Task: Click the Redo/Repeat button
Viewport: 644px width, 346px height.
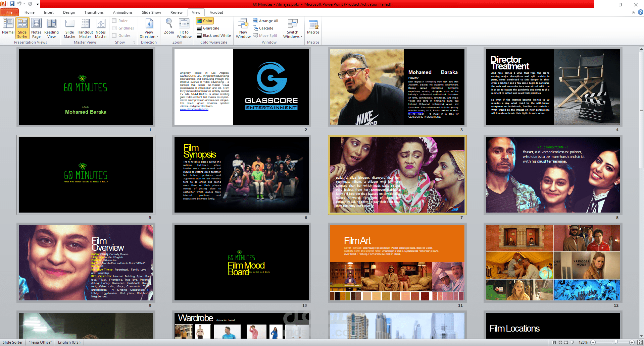Action: [30, 4]
